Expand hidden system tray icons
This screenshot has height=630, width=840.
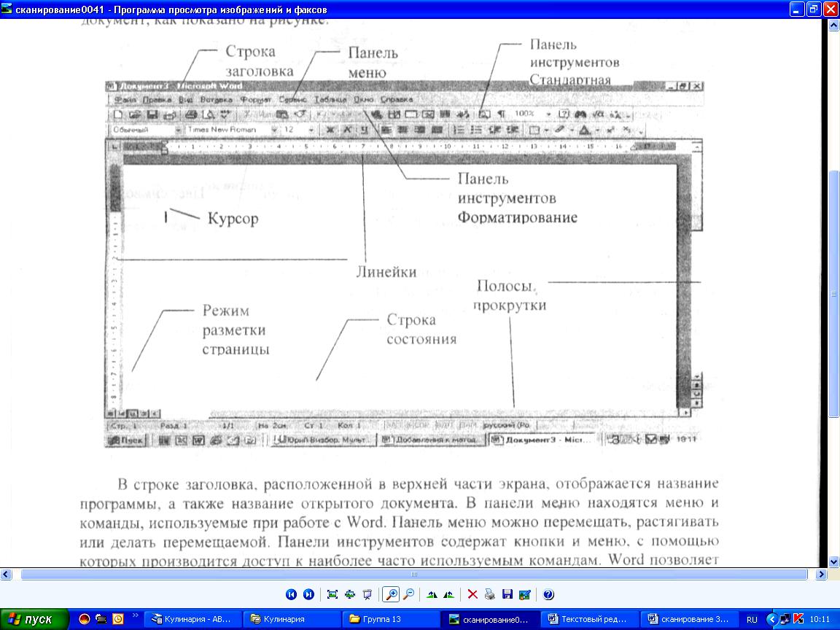pyautogui.click(x=772, y=619)
